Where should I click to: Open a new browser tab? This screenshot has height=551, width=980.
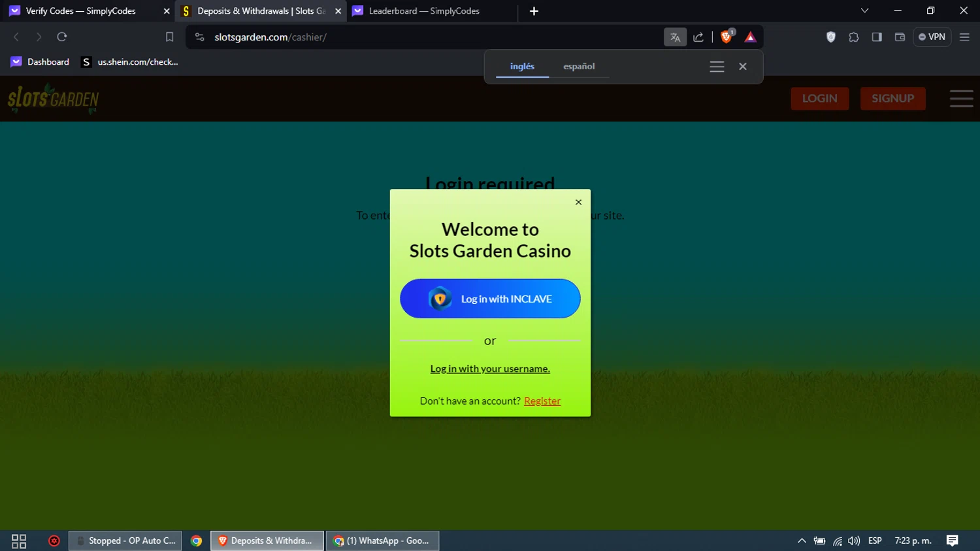[534, 11]
